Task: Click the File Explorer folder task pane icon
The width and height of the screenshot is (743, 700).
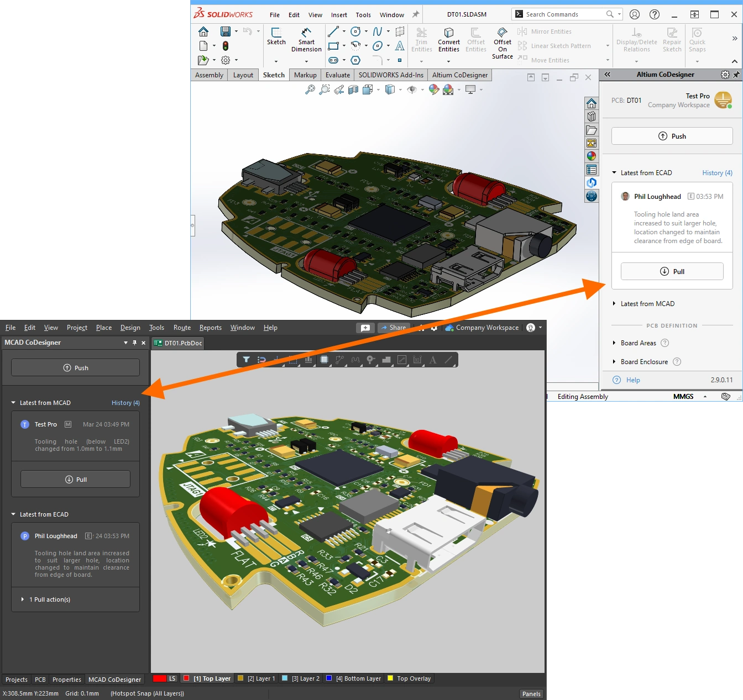Action: (592, 130)
